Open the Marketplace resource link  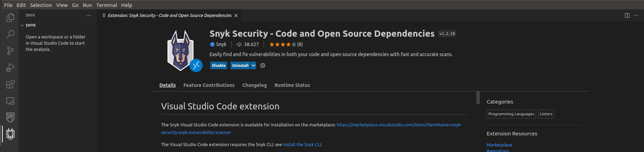point(499,145)
